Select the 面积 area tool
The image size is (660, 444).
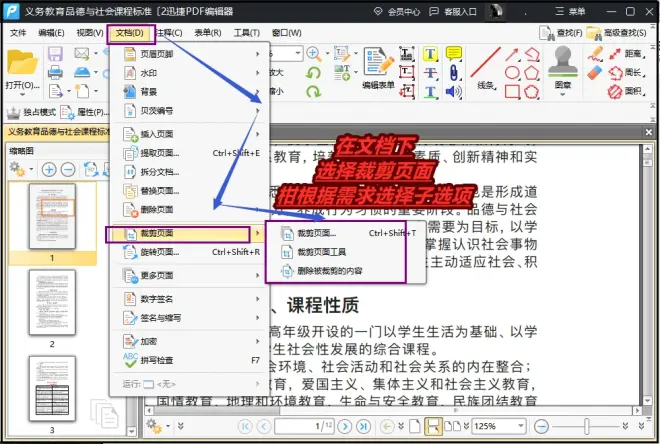627,91
